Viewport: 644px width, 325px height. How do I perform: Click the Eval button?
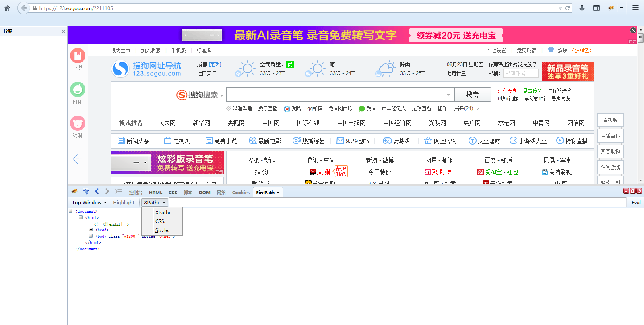(636, 202)
